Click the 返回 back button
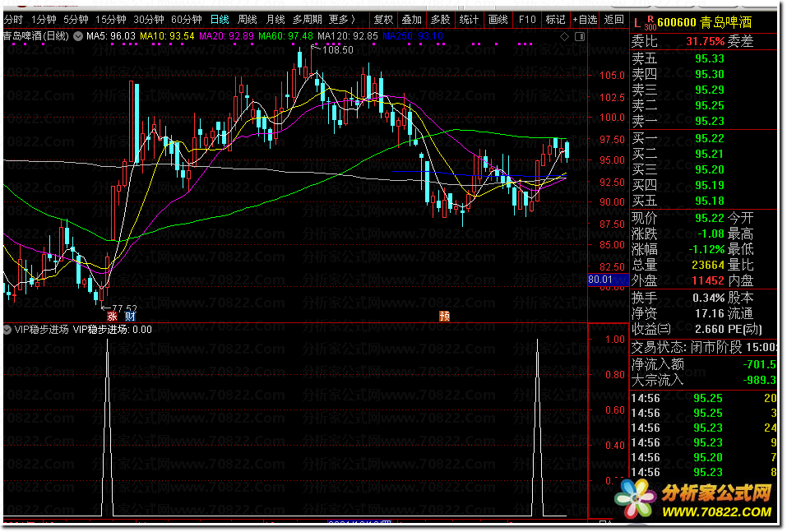Viewport: 787px width, 532px height. pos(613,20)
